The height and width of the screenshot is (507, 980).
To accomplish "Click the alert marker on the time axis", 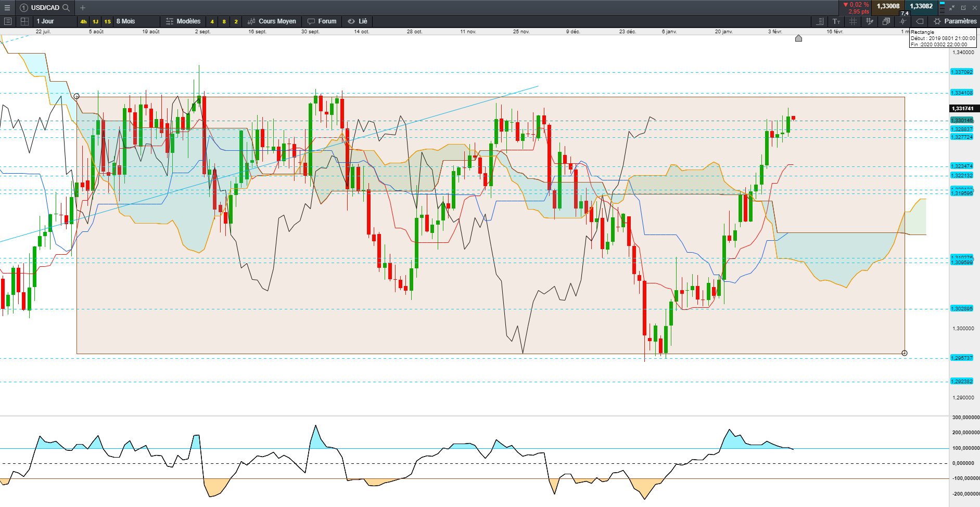I will tap(798, 38).
